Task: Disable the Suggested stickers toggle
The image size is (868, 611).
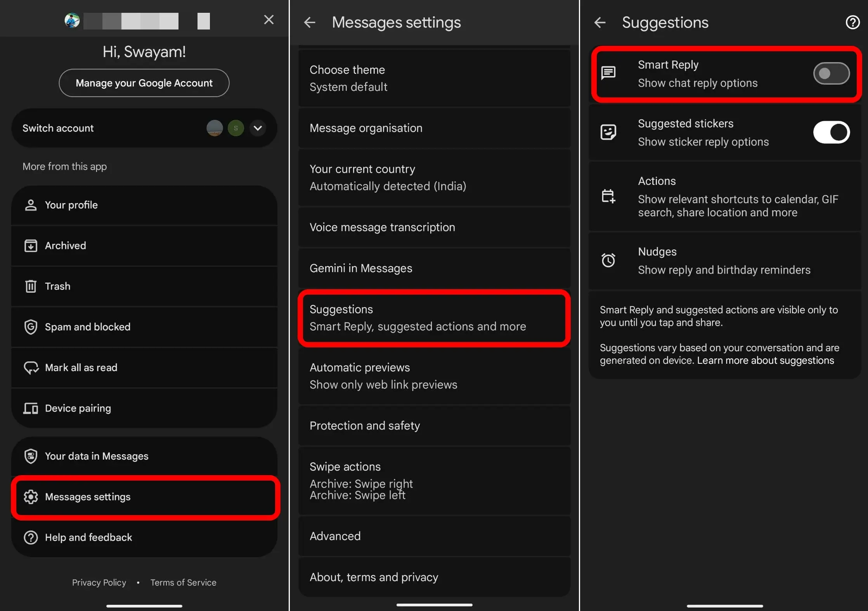Action: pyautogui.click(x=831, y=132)
